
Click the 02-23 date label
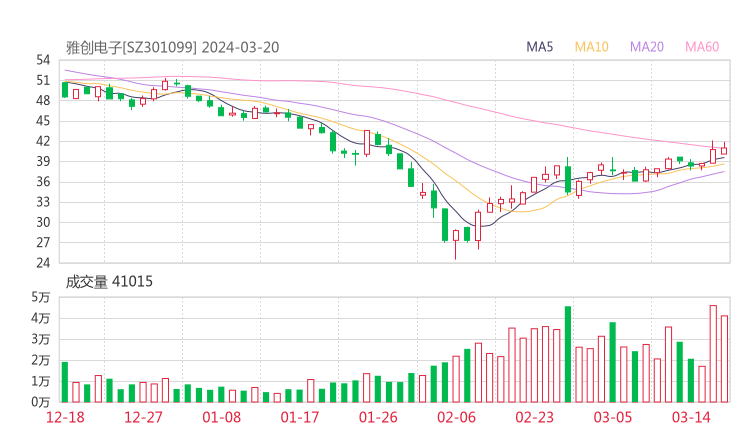point(534,417)
